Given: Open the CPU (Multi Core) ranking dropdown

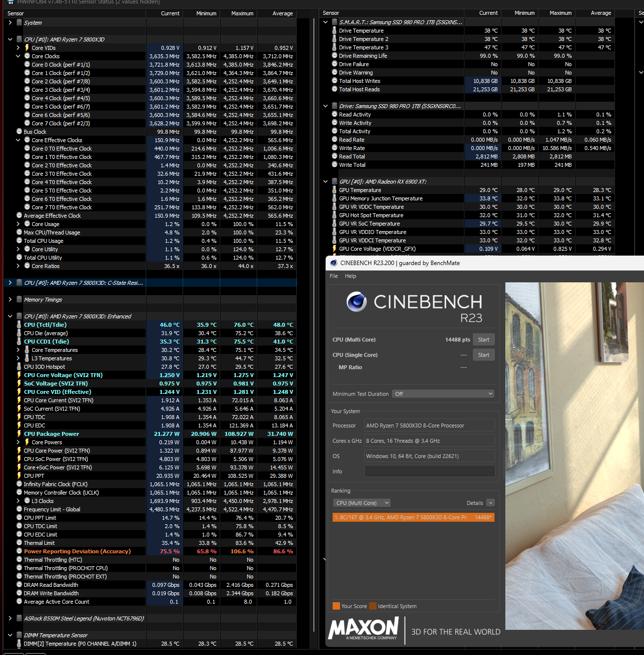Looking at the screenshot, I should 362,503.
